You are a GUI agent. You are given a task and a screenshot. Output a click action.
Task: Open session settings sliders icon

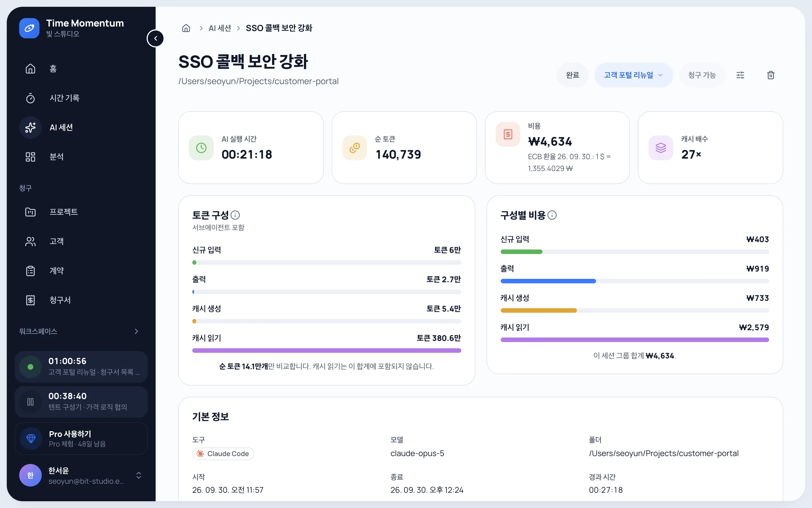tap(740, 75)
